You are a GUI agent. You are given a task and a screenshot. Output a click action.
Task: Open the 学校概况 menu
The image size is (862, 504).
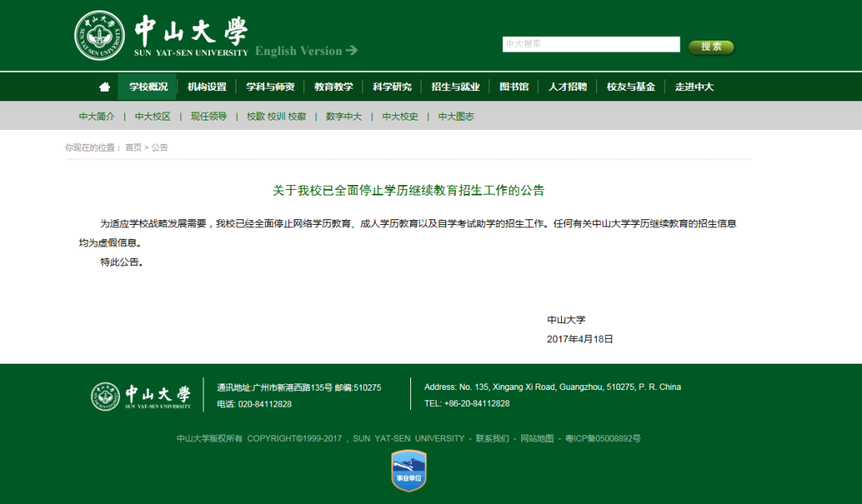(x=148, y=87)
